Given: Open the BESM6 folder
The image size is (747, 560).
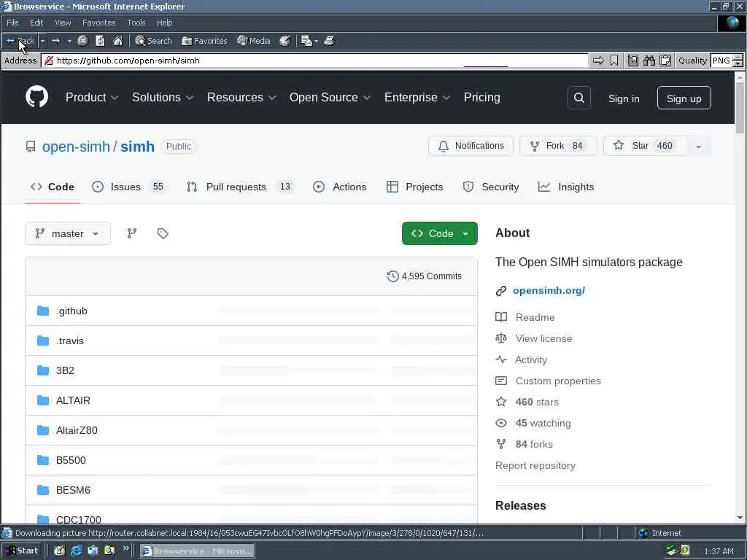Looking at the screenshot, I should (x=73, y=490).
